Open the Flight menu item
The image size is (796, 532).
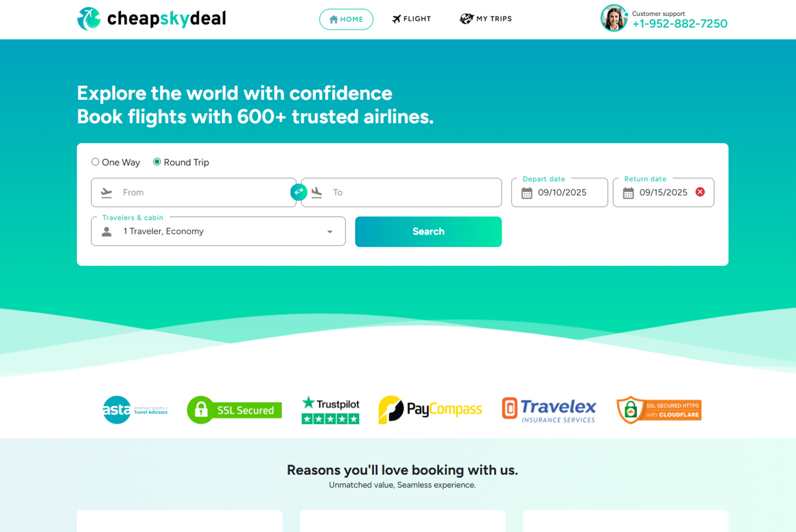pyautogui.click(x=411, y=19)
